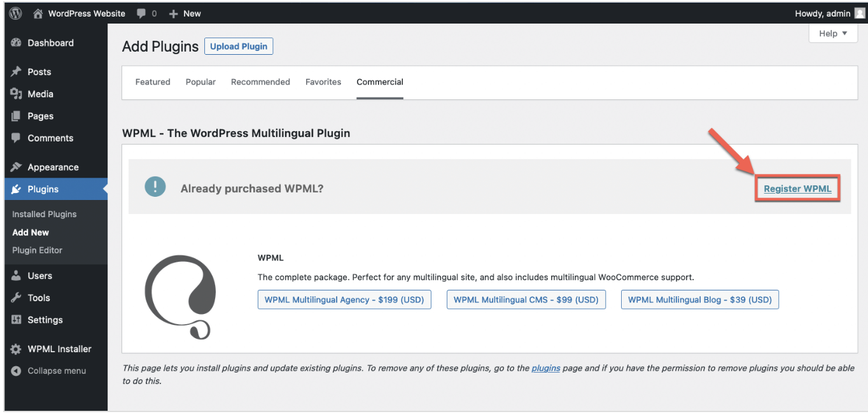
Task: Expand the Help dropdown
Action: 832,32
